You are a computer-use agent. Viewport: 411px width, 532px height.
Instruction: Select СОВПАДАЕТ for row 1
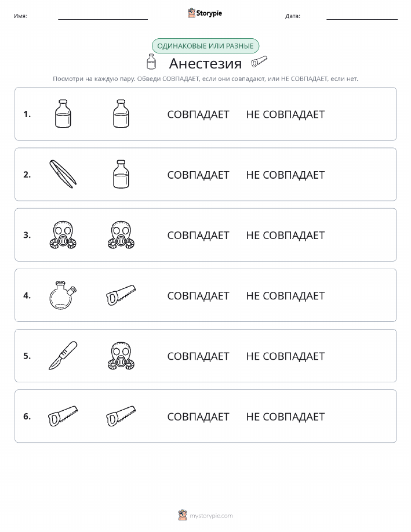tap(198, 114)
